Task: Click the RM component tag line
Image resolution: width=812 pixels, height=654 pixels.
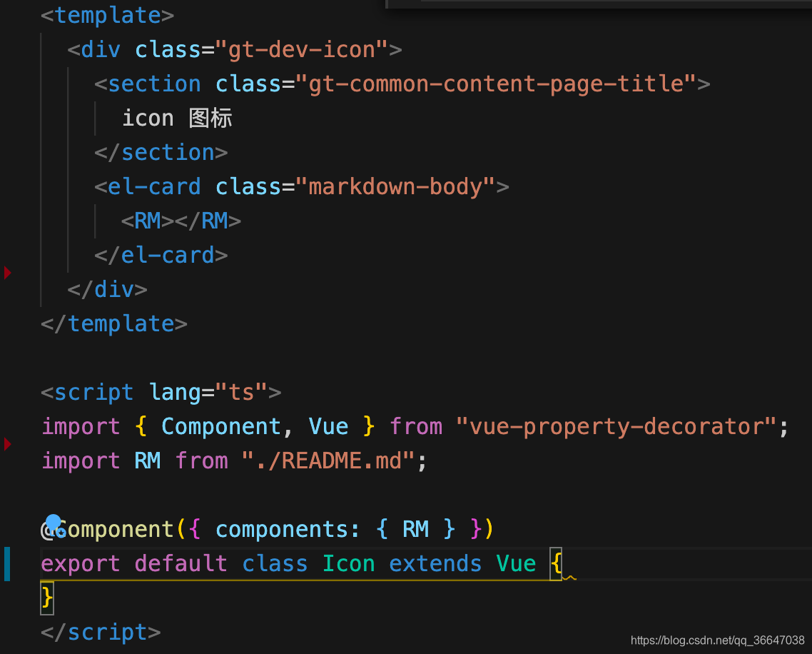Action: (x=181, y=221)
